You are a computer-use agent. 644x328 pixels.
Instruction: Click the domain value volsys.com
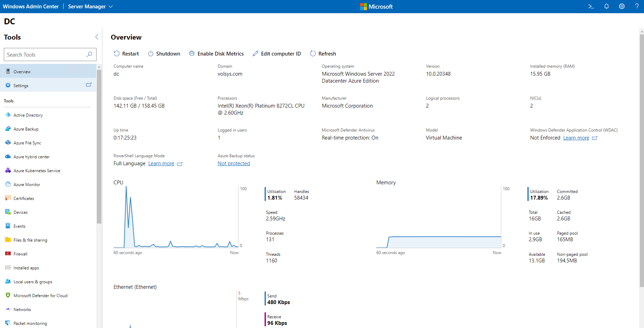pyautogui.click(x=230, y=74)
